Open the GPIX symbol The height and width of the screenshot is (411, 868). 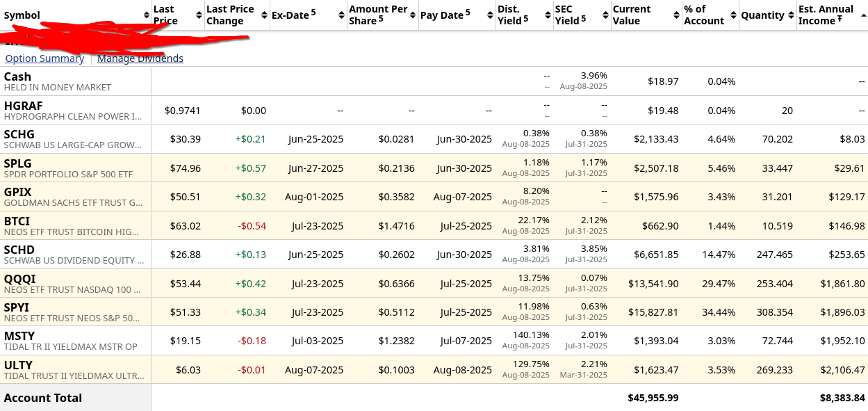pos(17,192)
